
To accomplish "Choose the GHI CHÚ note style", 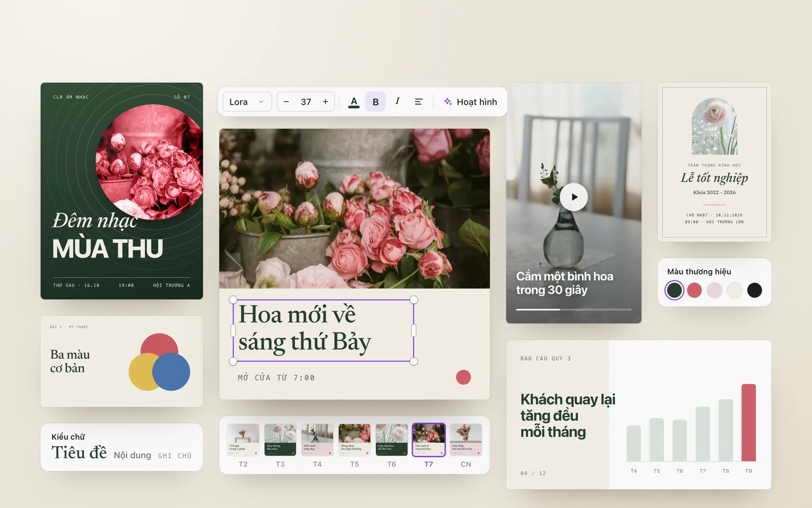I will pyautogui.click(x=175, y=456).
